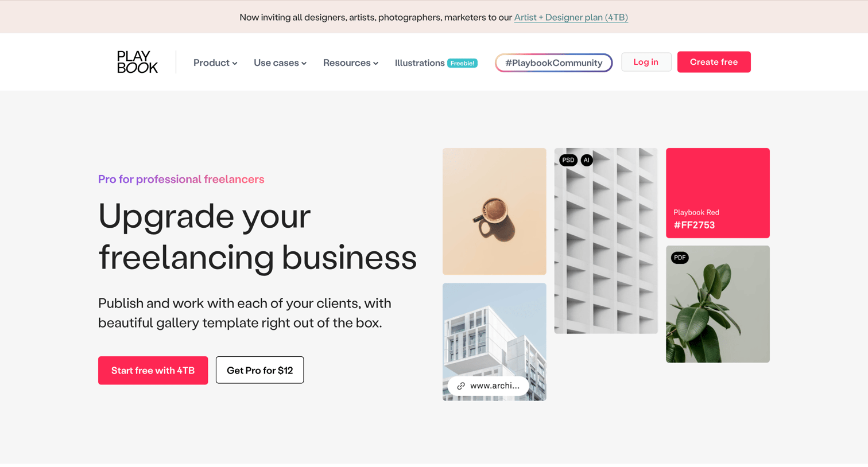
Task: Click the Log in button
Action: click(x=646, y=62)
